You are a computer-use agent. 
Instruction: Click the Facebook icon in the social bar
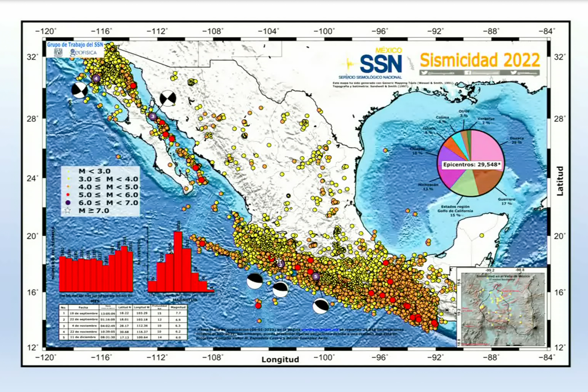click(x=467, y=73)
